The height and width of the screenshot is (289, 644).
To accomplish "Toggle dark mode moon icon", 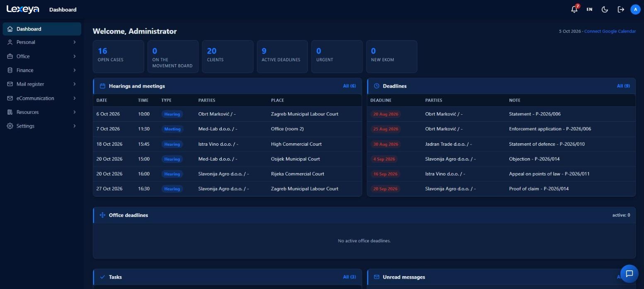I will click(605, 9).
